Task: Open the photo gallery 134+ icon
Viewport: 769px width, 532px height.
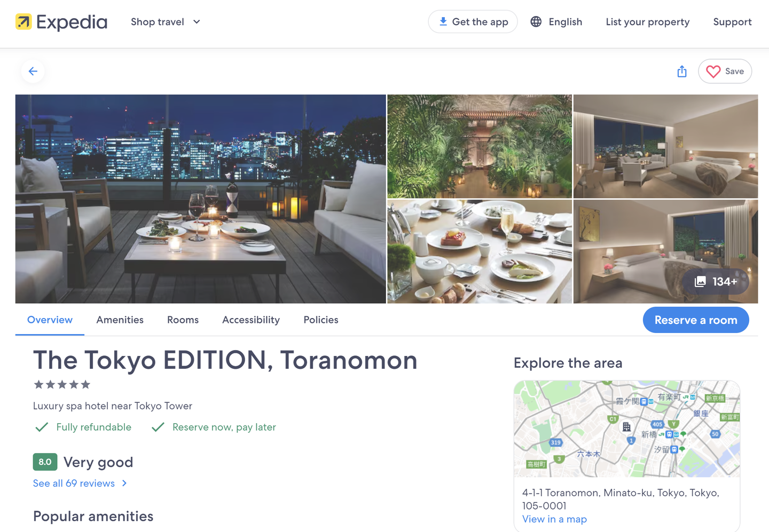Action: [x=700, y=282]
